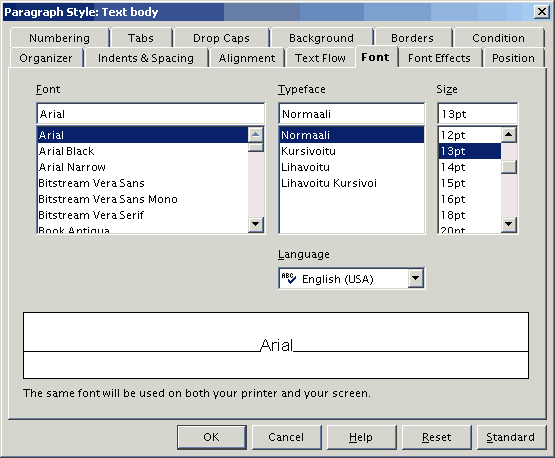Close the Paragraph Style dialog
Screen dimensions: 555x458
click(542, 12)
